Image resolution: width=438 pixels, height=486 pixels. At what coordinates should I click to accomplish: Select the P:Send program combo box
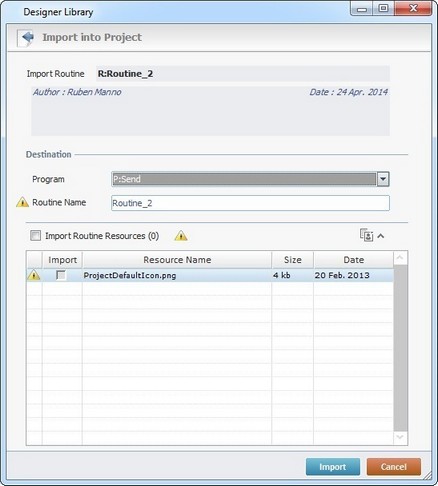click(x=250, y=179)
